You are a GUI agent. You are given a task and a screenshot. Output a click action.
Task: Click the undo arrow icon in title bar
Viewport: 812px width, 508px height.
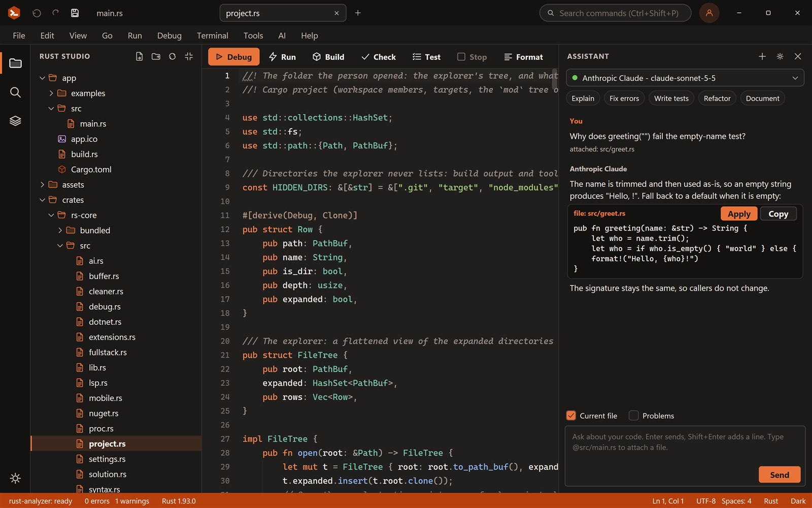tap(37, 13)
